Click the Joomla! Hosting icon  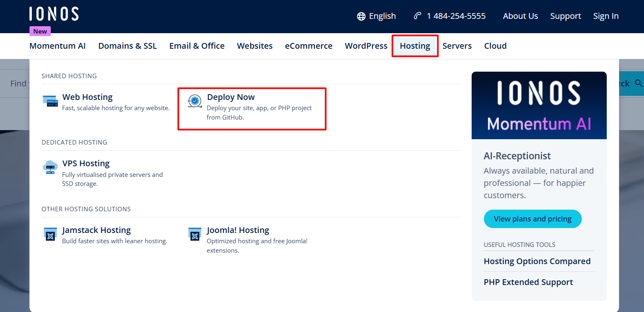[195, 234]
